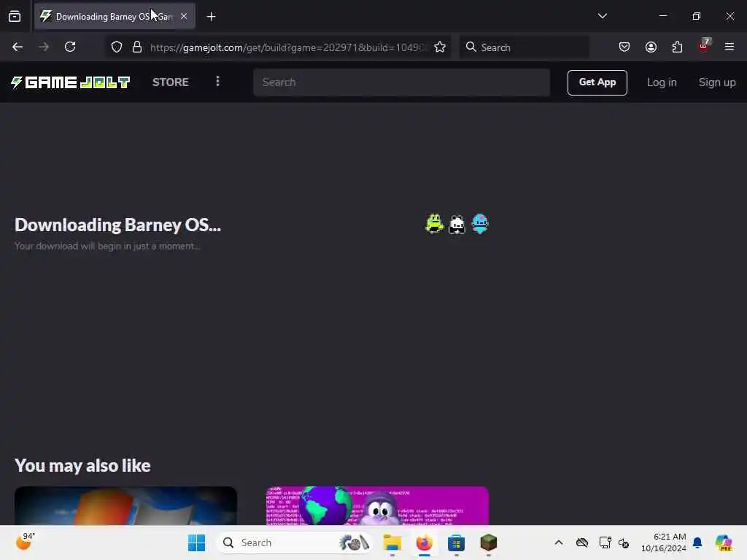The width and height of the screenshot is (747, 560).
Task: Click the Sign up link
Action: [x=717, y=82]
